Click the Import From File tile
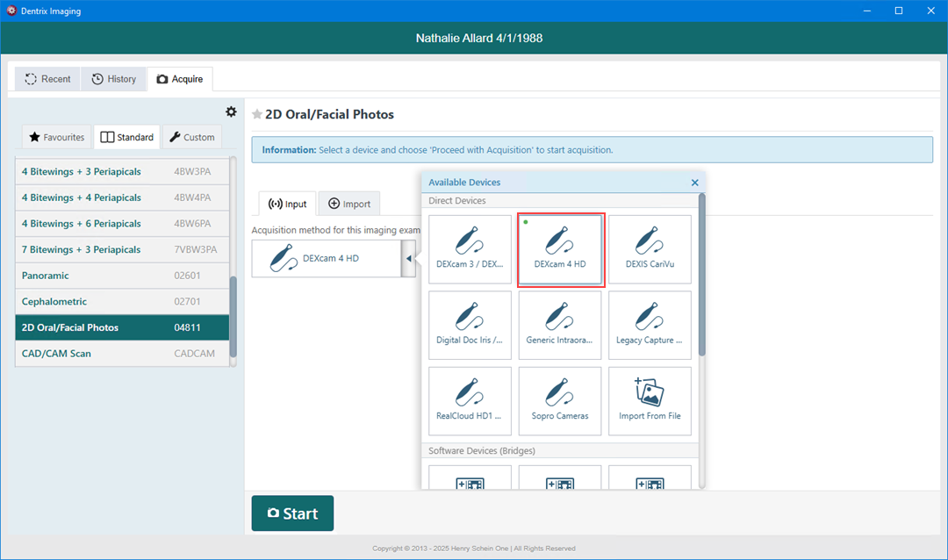 [x=650, y=401]
